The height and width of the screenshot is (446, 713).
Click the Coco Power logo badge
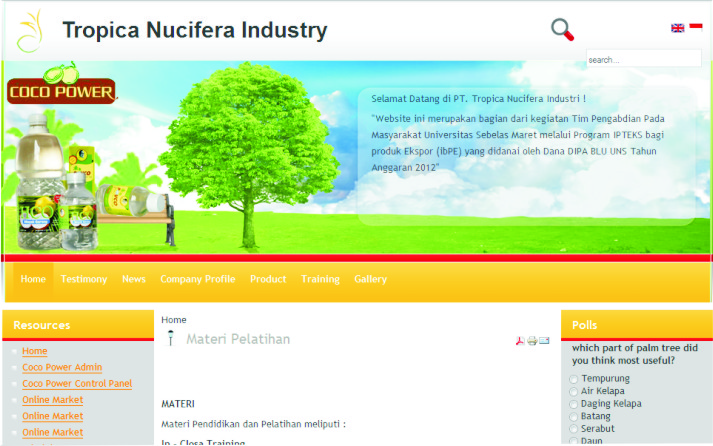[x=62, y=84]
